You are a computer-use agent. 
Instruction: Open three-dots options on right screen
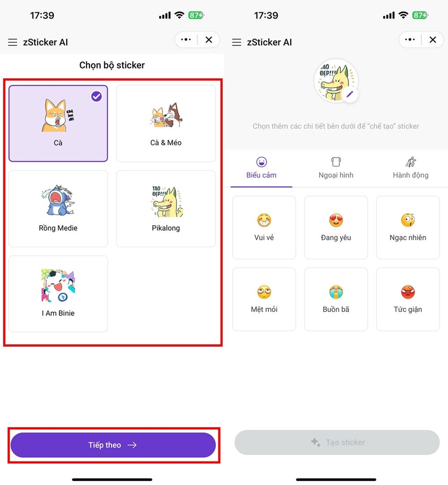pyautogui.click(x=410, y=40)
